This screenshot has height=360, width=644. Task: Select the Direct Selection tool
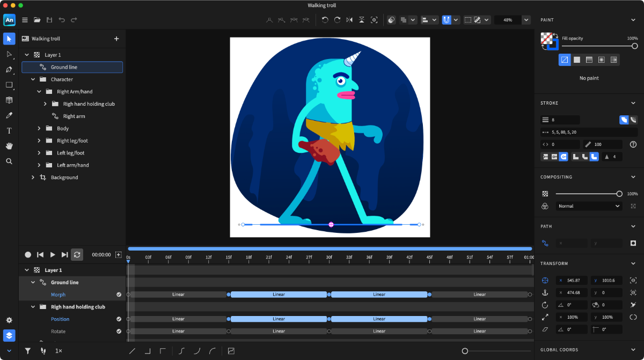pos(9,54)
